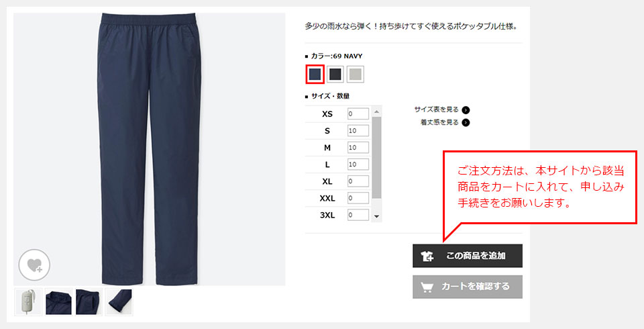This screenshot has height=329, width=644.
Task: Click the heart wishlist icon
Action: (x=34, y=265)
